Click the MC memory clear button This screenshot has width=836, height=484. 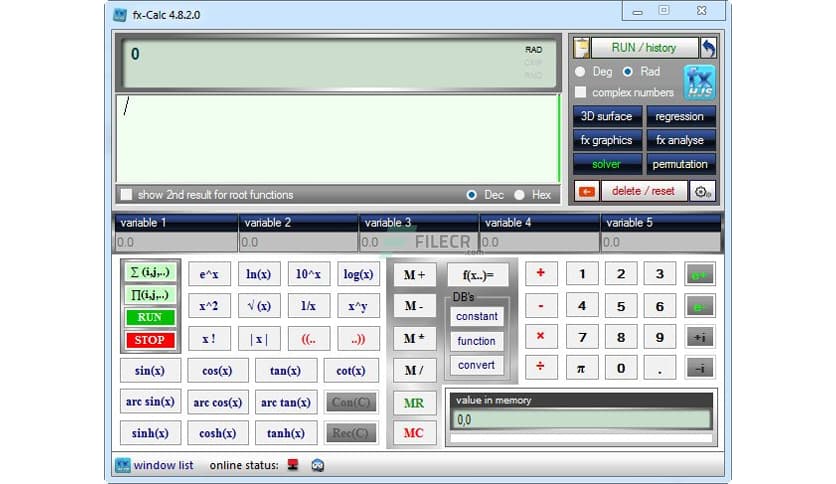(x=414, y=433)
